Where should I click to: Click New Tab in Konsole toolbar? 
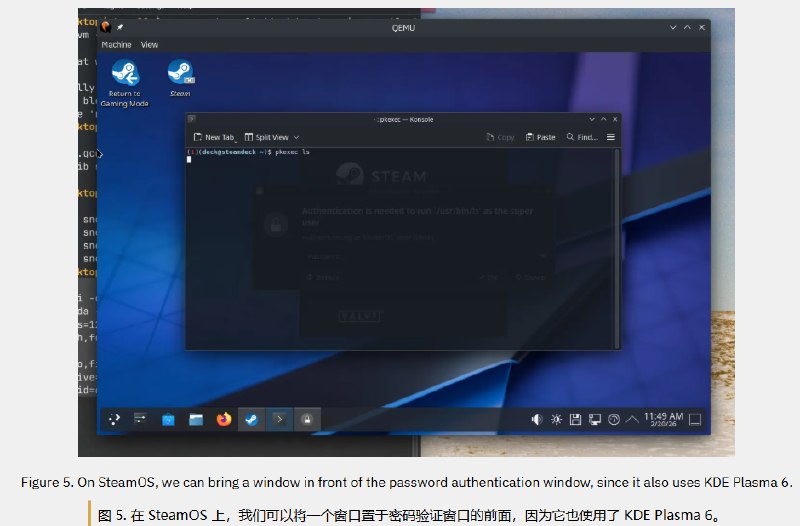[214, 137]
